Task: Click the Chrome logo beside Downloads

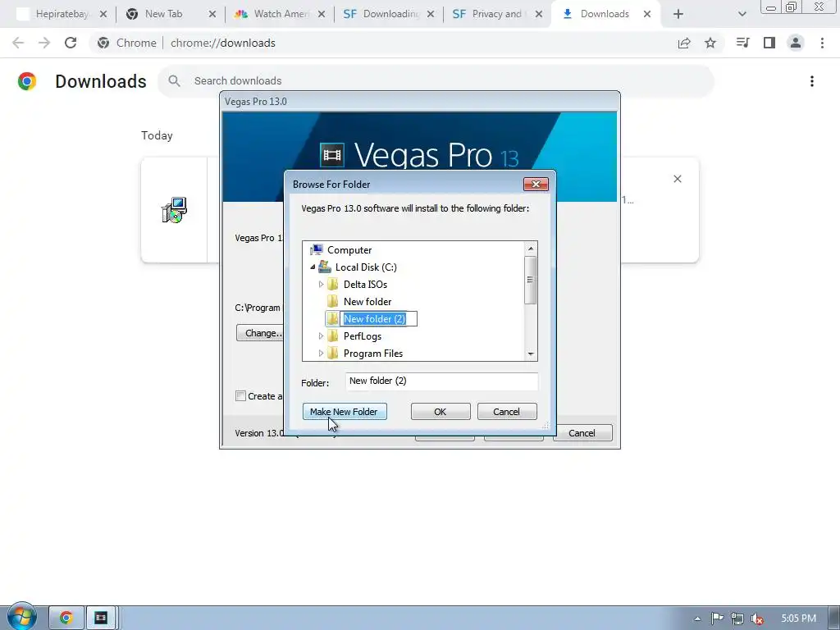Action: tap(27, 81)
